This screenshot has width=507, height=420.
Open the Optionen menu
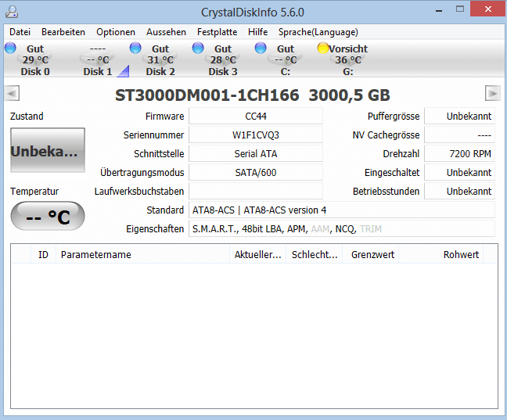(116, 32)
